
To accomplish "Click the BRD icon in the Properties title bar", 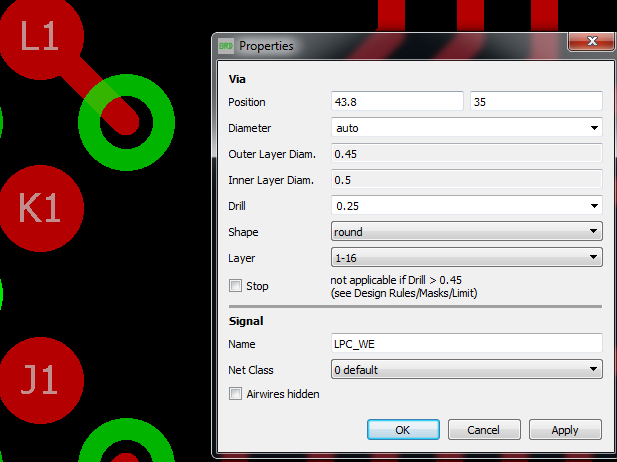I will [226, 46].
